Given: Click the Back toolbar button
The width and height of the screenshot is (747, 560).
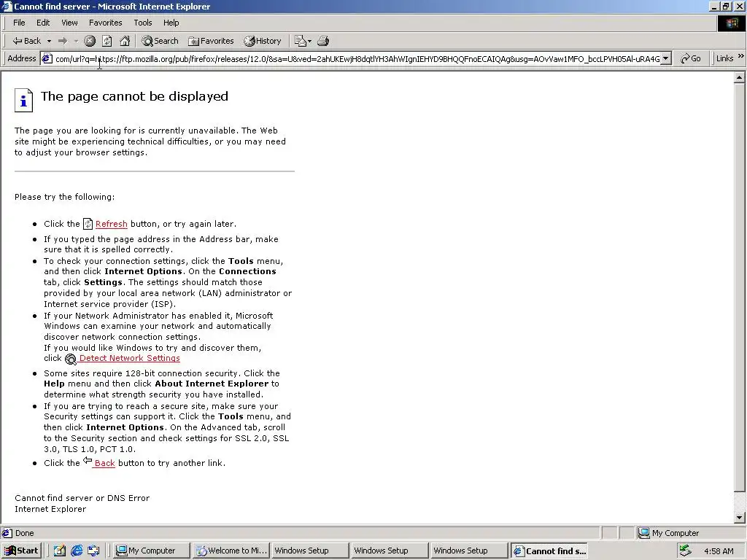Looking at the screenshot, I should (27, 41).
